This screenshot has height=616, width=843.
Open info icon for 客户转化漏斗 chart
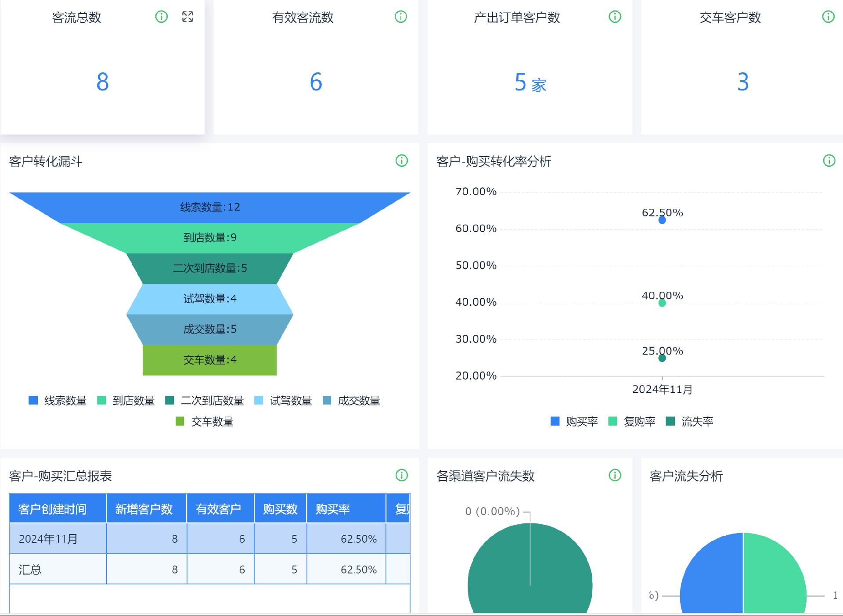[x=401, y=161]
